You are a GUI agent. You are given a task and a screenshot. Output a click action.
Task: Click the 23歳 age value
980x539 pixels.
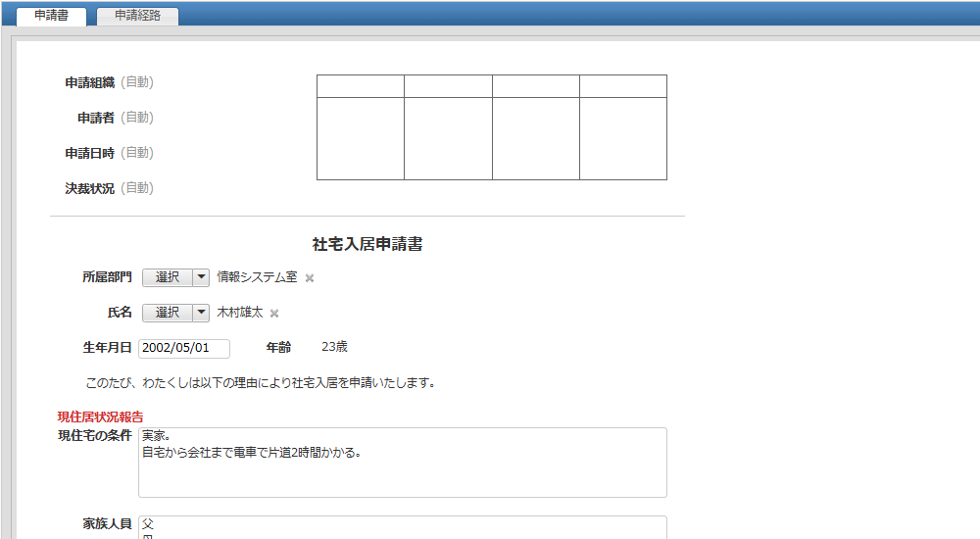[334, 347]
